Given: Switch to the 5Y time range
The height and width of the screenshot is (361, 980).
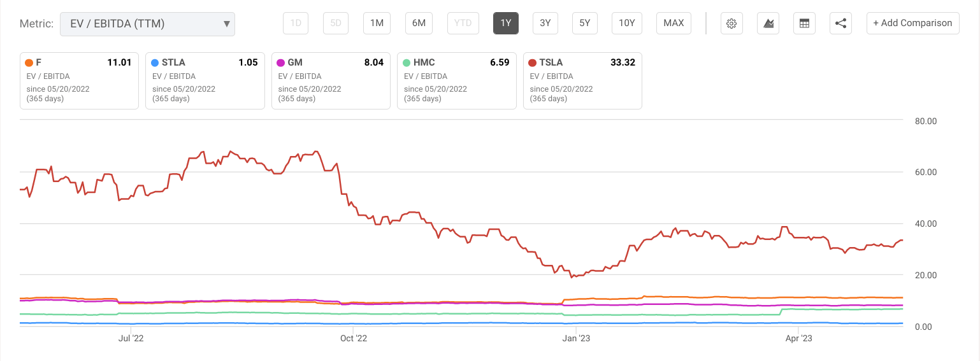Looking at the screenshot, I should 585,24.
